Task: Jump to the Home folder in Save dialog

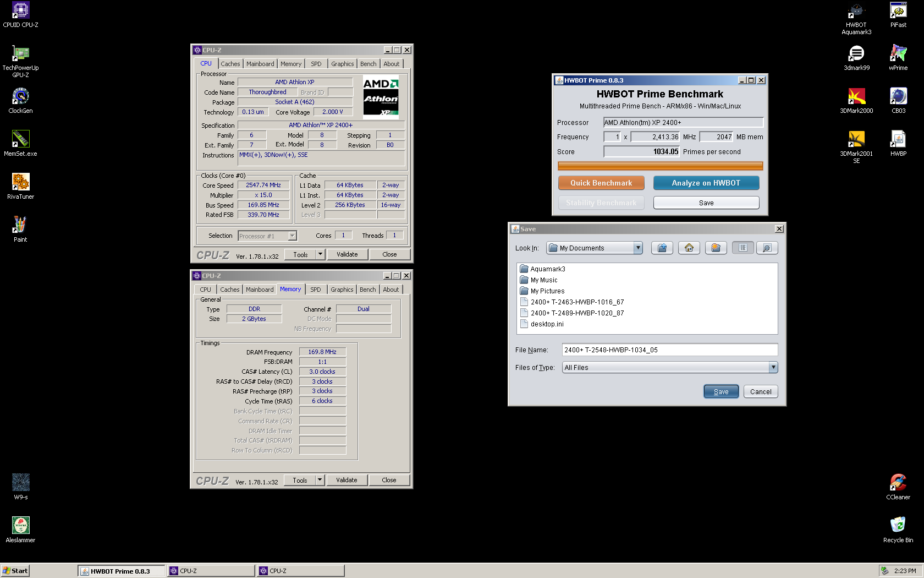Action: [x=689, y=248]
